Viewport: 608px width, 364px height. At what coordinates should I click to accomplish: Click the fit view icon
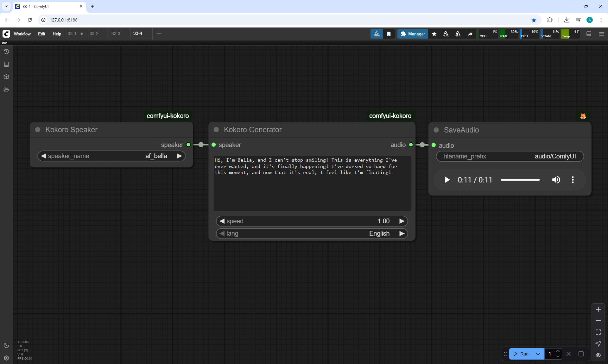tap(598, 332)
